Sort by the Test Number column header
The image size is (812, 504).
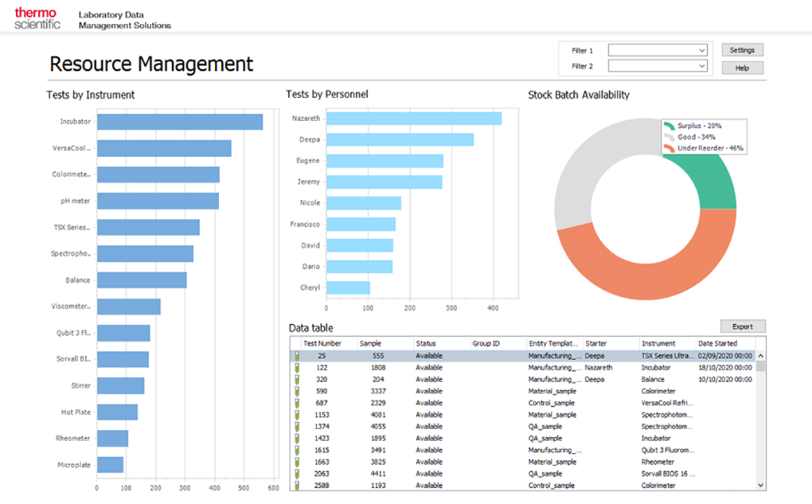pyautogui.click(x=322, y=344)
